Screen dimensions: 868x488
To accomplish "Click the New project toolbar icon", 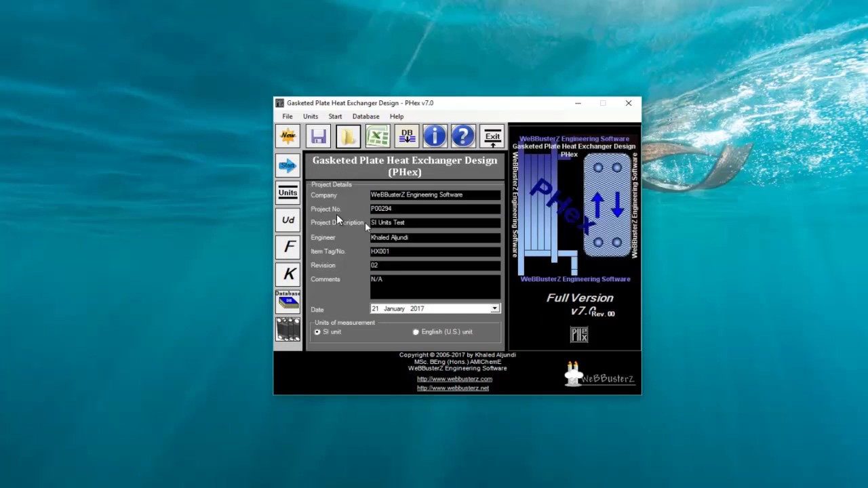I will tap(288, 136).
